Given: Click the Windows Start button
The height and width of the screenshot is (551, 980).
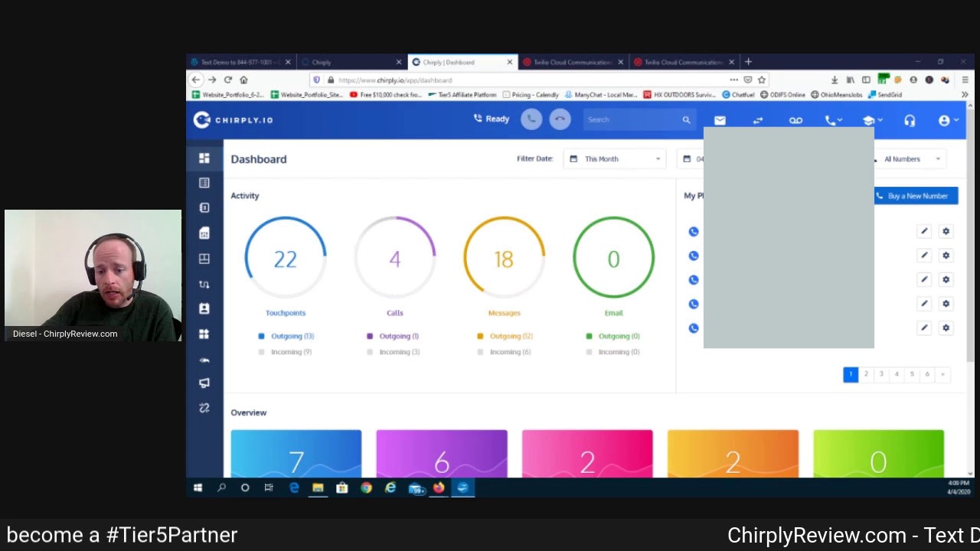Looking at the screenshot, I should [x=198, y=487].
